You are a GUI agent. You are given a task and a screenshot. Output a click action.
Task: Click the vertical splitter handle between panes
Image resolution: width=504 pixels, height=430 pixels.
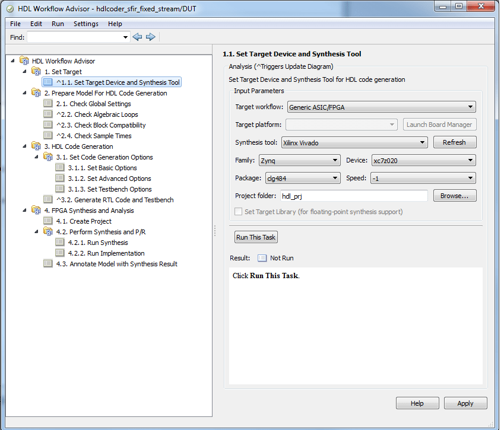click(215, 231)
